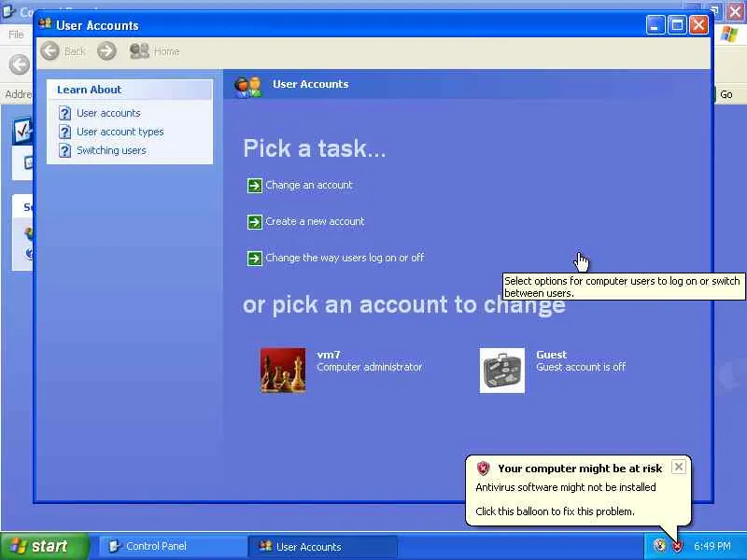Click green arrow icon for 'Create a new account'

tap(254, 222)
